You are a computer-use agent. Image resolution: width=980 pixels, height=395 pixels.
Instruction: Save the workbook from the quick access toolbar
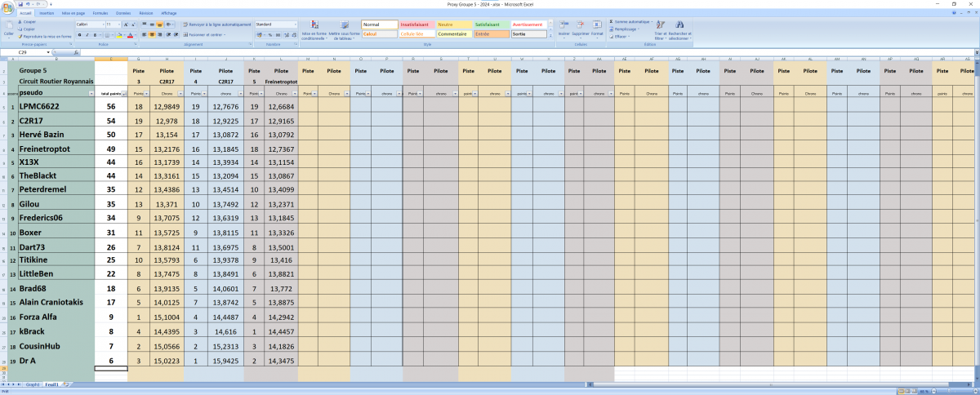pyautogui.click(x=20, y=4)
